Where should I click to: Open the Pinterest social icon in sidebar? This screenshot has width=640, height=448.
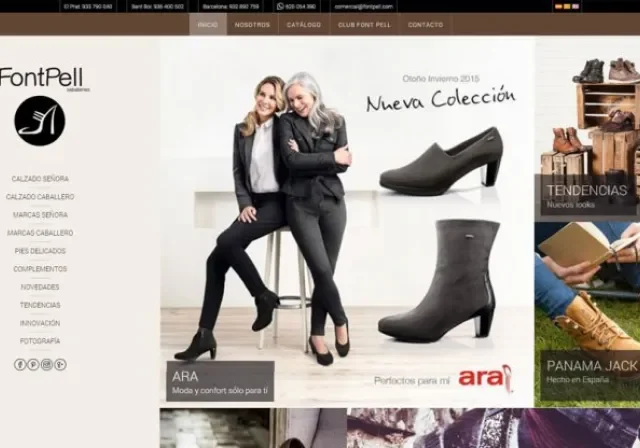33,364
